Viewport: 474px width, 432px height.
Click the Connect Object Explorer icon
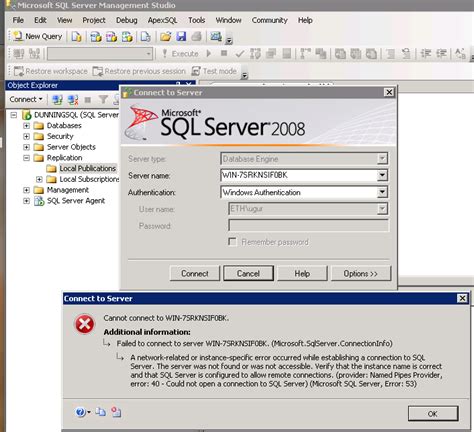pyautogui.click(x=57, y=99)
